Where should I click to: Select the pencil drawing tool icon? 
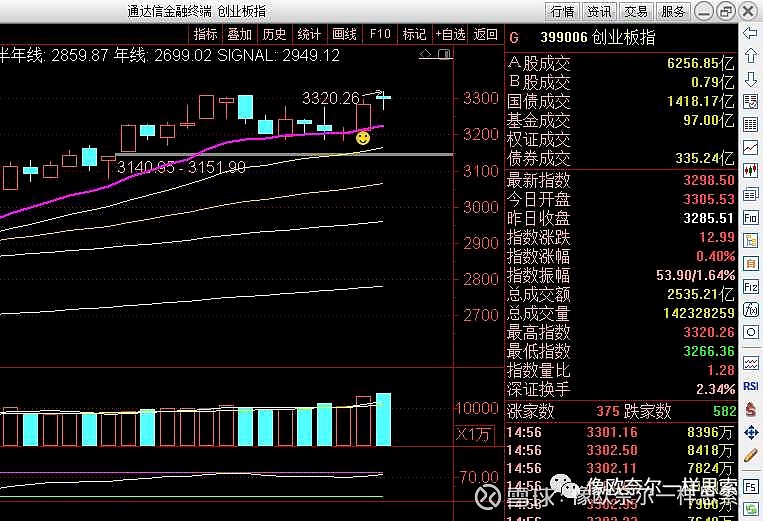coord(750,455)
